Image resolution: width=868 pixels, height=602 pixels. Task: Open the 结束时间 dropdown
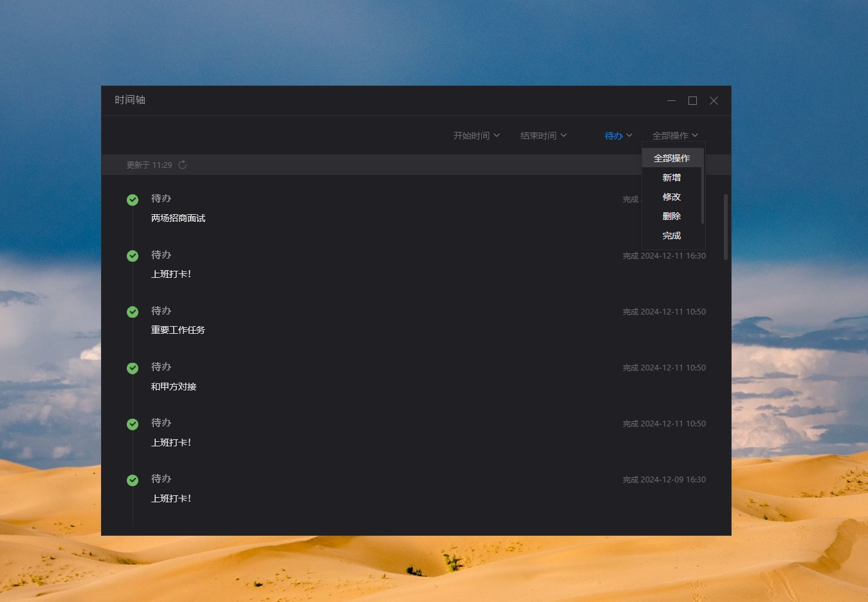coord(543,136)
